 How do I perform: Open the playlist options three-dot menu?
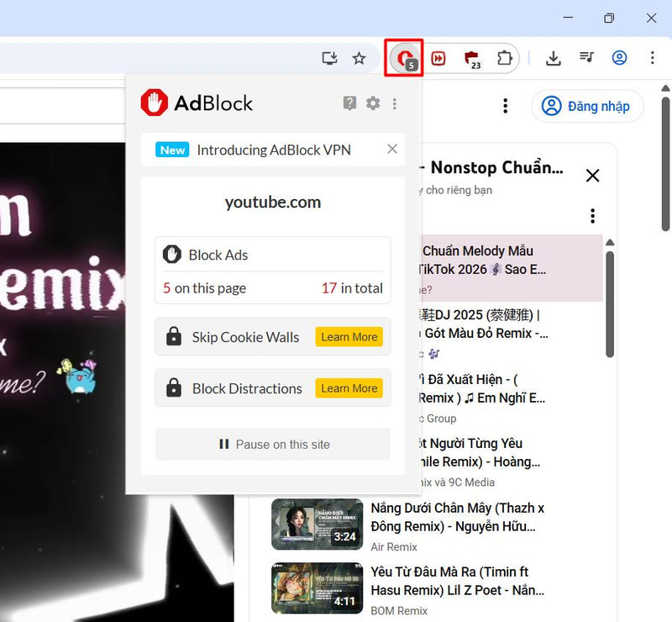click(593, 216)
